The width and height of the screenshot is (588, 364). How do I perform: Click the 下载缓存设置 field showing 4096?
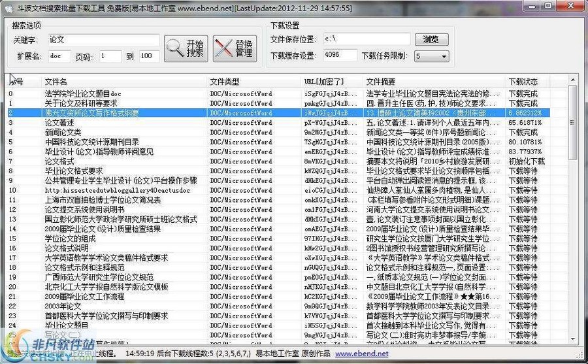pyautogui.click(x=340, y=55)
